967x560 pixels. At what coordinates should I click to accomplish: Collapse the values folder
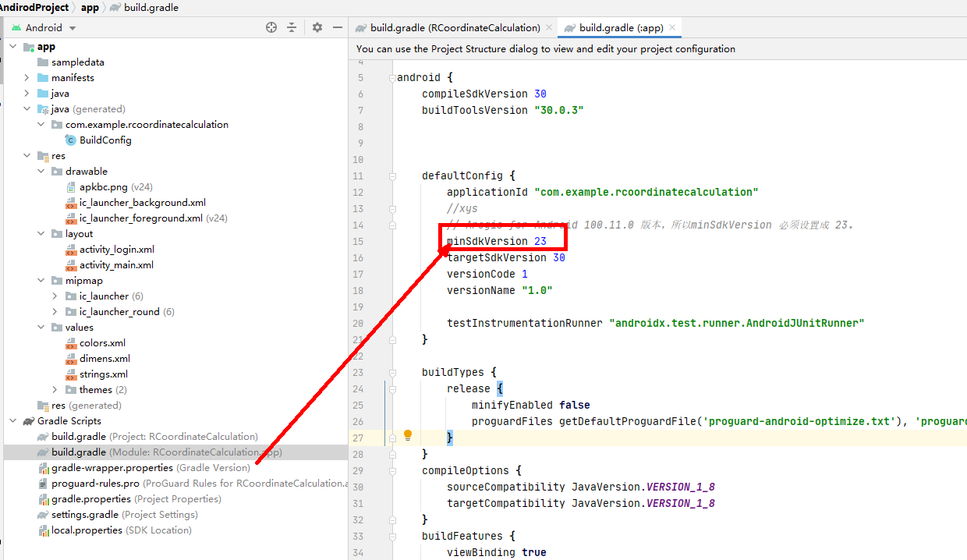pos(41,328)
